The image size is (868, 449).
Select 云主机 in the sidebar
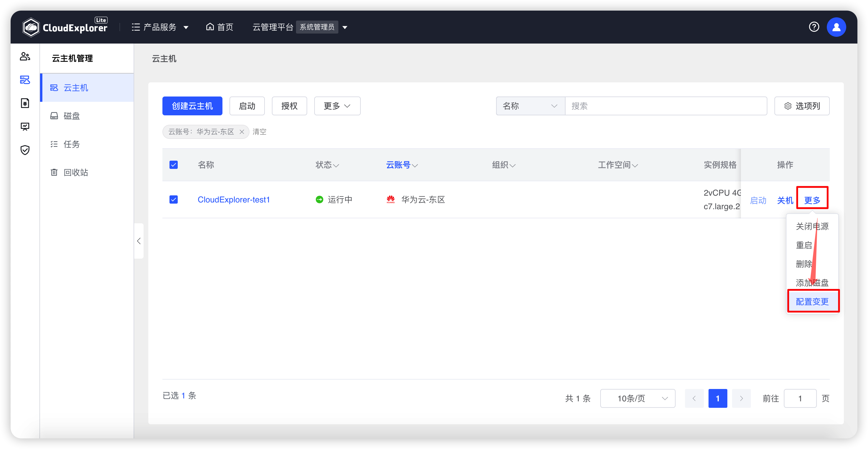pos(87,88)
